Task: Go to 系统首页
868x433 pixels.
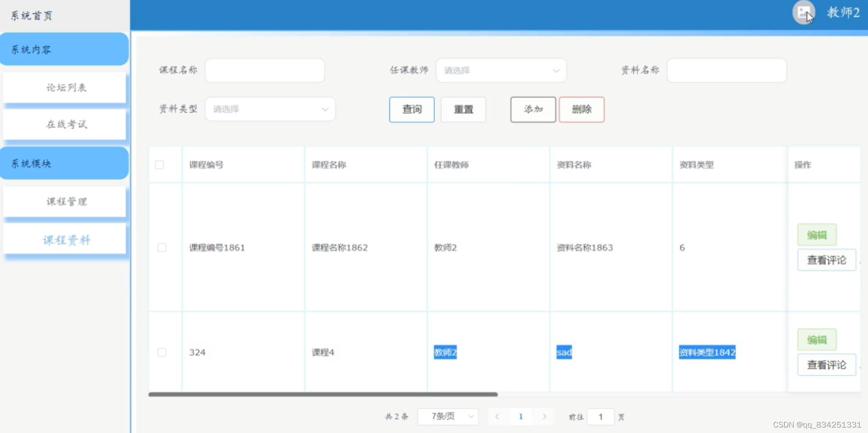Action: [32, 16]
